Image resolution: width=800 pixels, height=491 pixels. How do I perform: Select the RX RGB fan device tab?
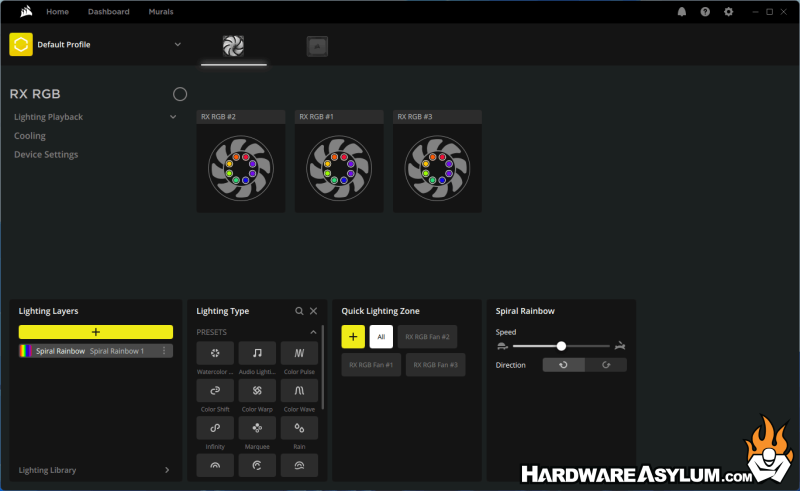233,46
